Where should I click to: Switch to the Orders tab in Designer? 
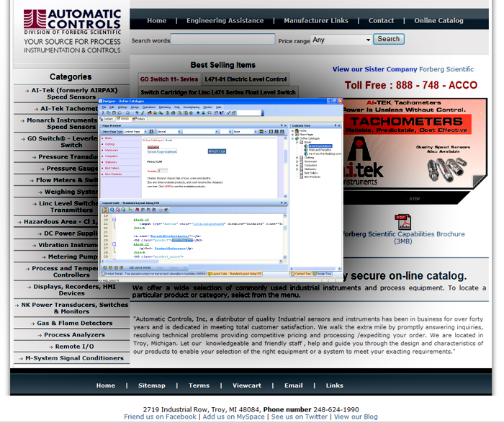140,119
